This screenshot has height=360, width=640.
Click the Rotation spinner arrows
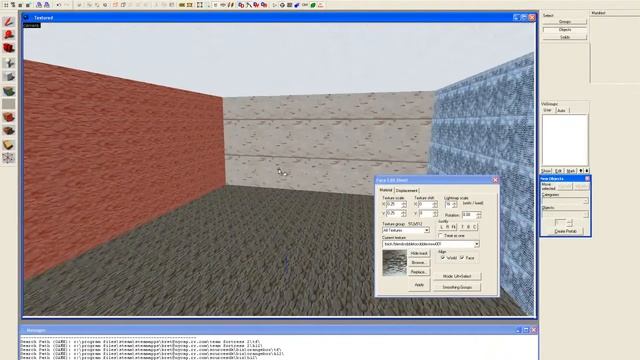coord(479,215)
